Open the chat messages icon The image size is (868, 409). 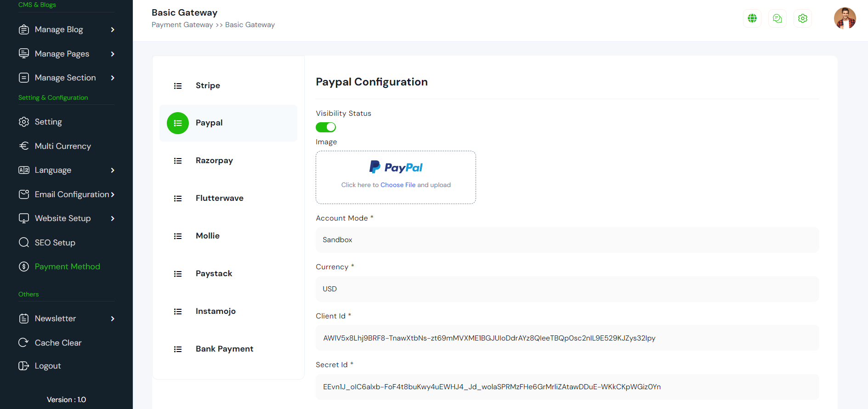(777, 18)
